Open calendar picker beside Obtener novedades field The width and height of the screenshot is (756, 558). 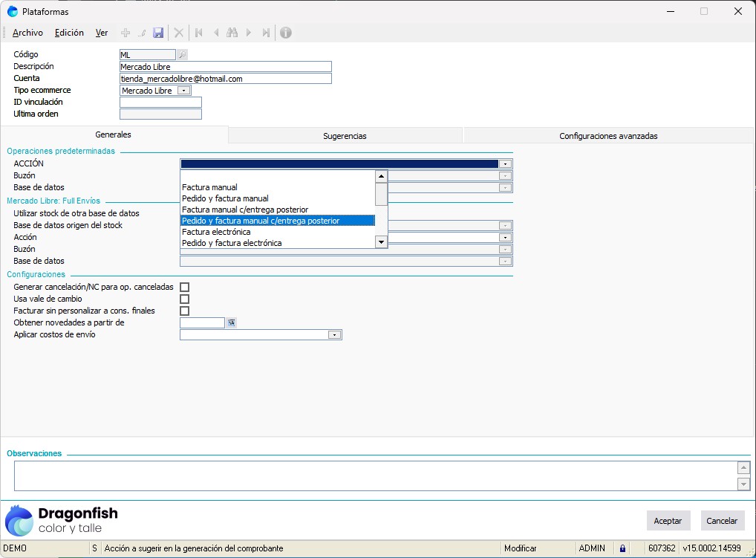click(231, 322)
